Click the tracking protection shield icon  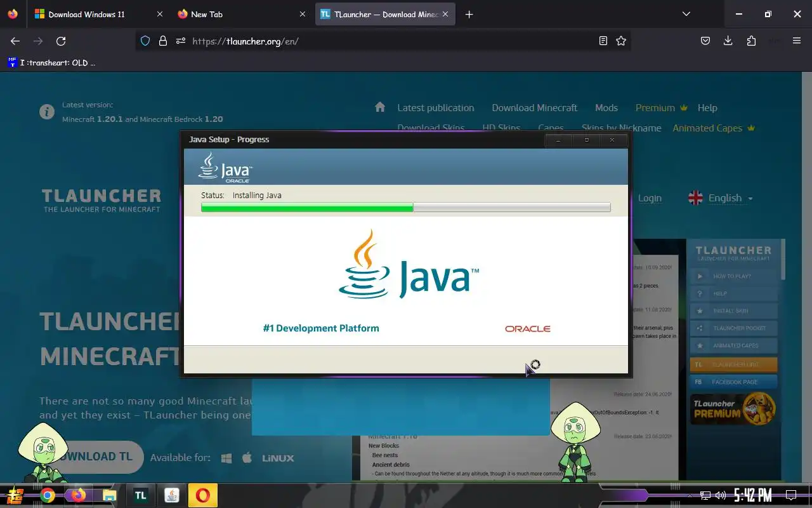coord(145,41)
